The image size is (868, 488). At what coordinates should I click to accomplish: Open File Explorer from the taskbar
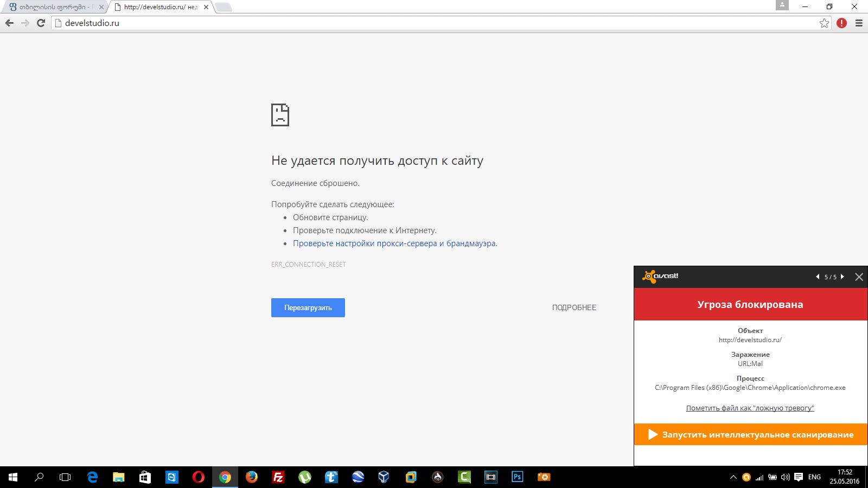tap(119, 477)
